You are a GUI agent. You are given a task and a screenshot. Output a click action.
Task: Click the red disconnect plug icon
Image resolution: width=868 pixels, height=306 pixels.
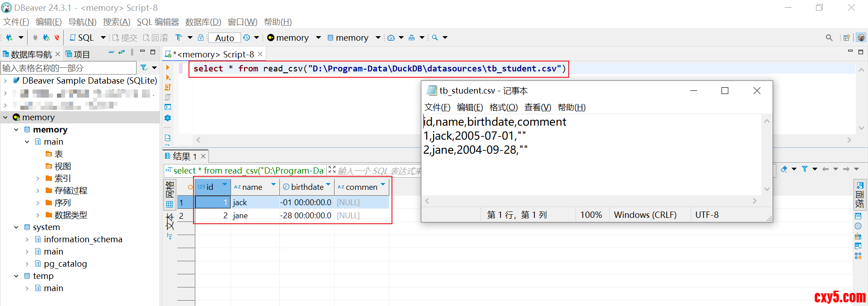57,38
